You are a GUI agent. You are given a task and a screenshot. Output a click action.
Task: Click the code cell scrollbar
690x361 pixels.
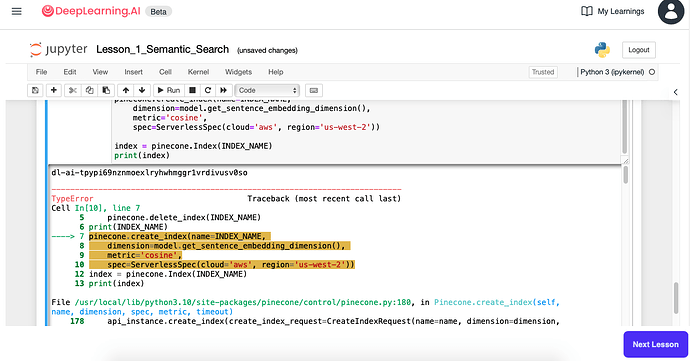[x=624, y=127]
